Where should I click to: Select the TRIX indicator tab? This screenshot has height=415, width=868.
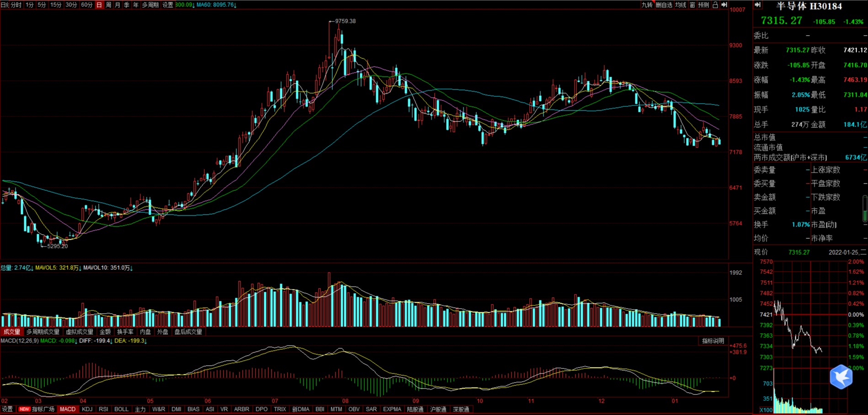coord(280,409)
